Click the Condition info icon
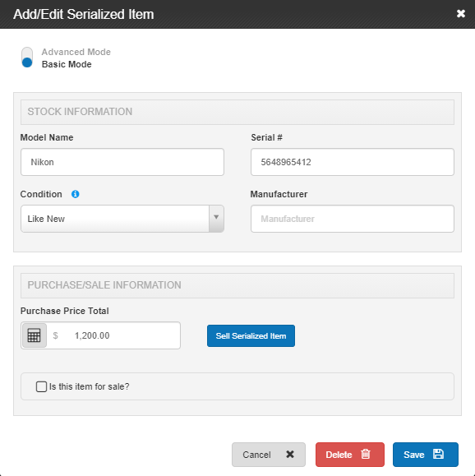Viewport: 475px width, 476px height. click(x=76, y=194)
